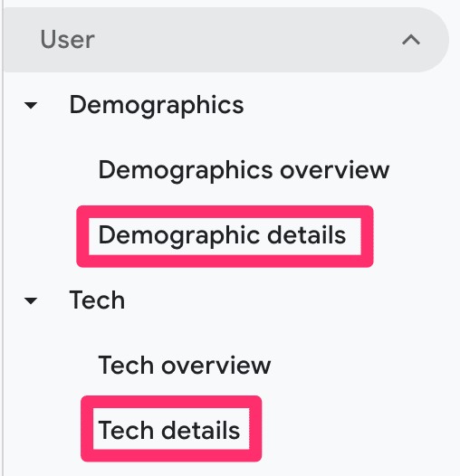Collapse the Demographics tree arrow
Image resolution: width=460 pixels, height=476 pixels.
tap(31, 105)
